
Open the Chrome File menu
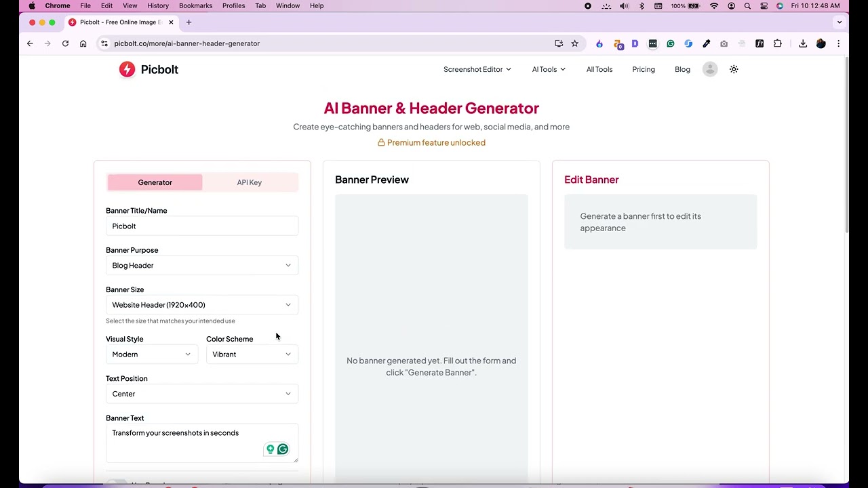(x=85, y=5)
